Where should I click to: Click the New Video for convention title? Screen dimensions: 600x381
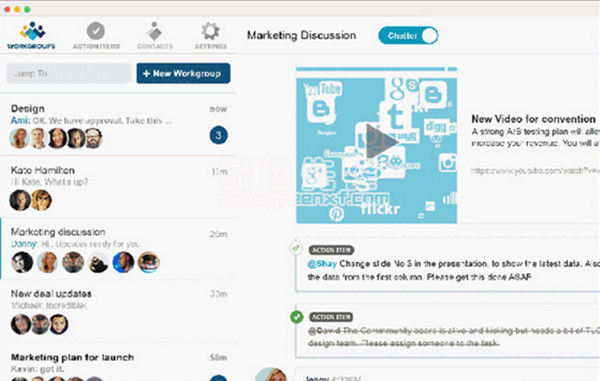[x=533, y=119]
